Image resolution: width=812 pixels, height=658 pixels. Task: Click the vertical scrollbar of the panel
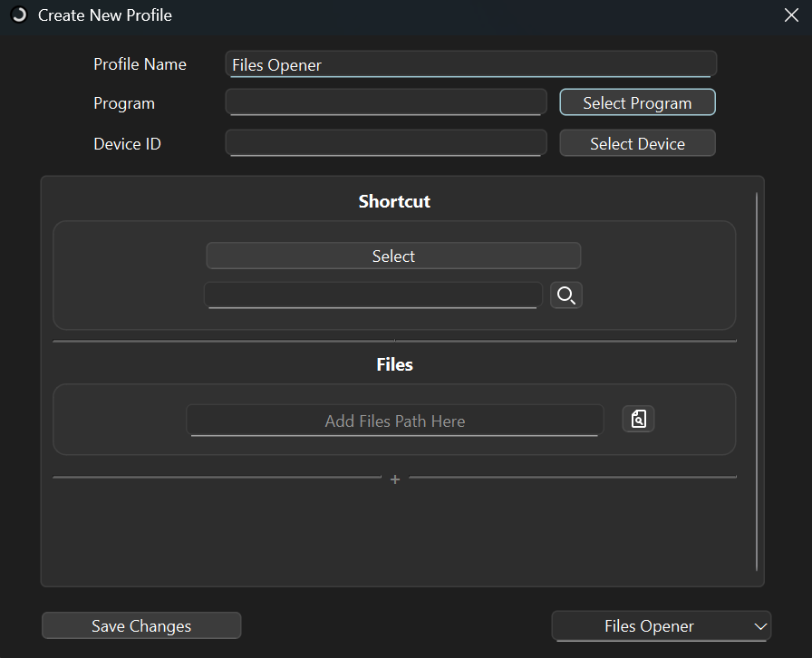pos(757,381)
